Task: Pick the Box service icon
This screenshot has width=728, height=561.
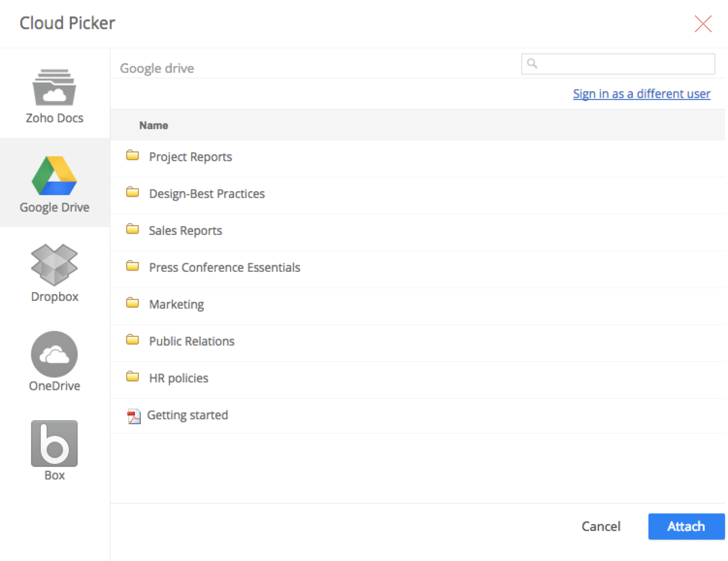Action: tap(54, 444)
